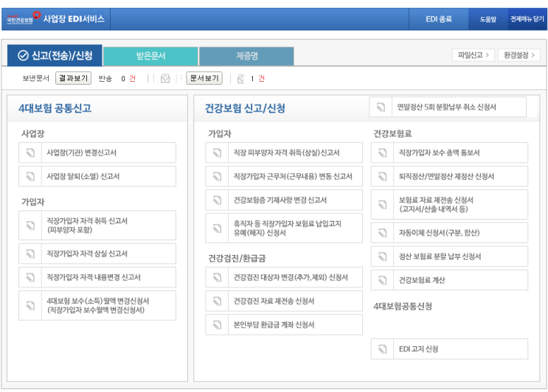Screen dimensions: 548x392
Task: Open 자동이체 신청서(구분, 합산)
Action: (x=449, y=233)
